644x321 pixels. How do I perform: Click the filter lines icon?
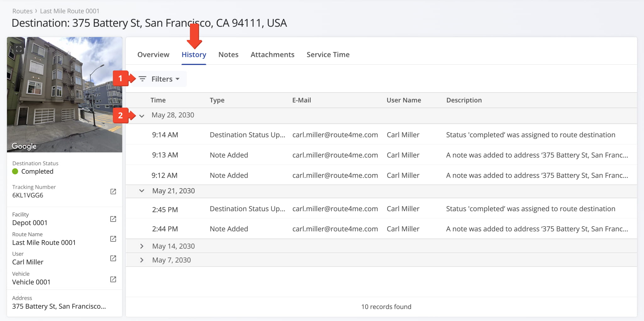(x=142, y=79)
